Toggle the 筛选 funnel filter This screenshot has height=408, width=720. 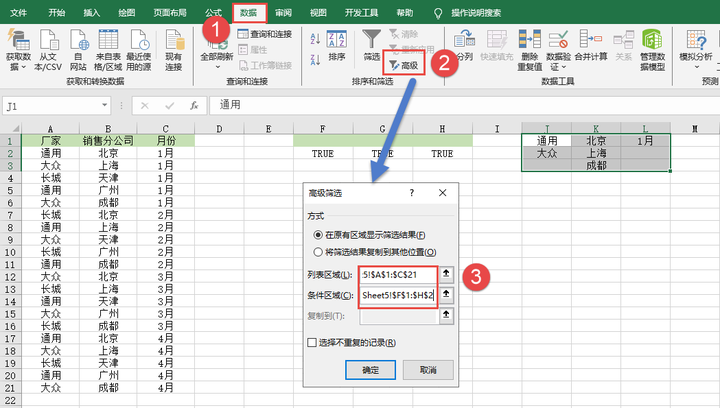tap(371, 39)
